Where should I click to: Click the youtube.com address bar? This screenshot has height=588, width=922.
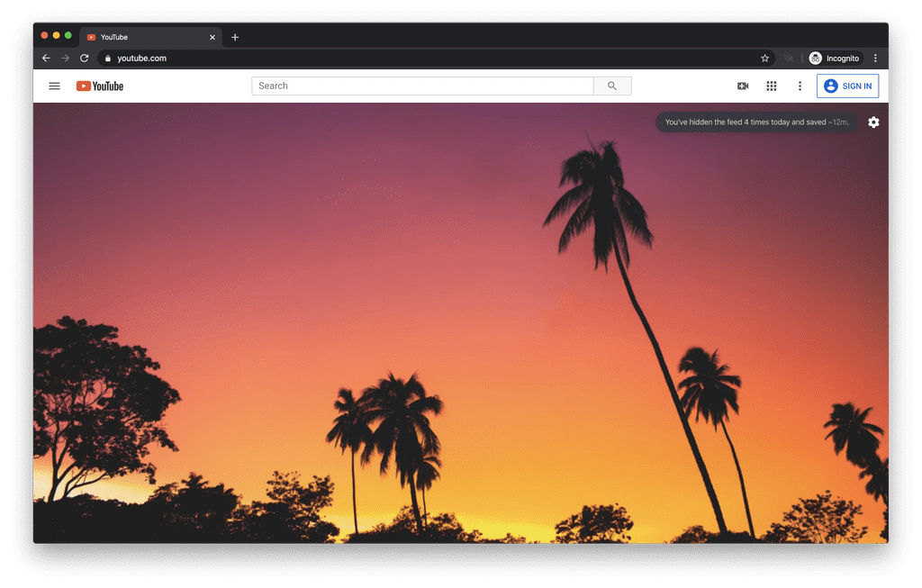click(x=435, y=59)
